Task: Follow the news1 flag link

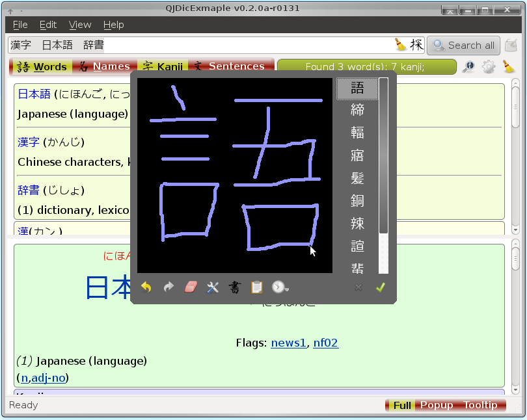Action: click(289, 343)
